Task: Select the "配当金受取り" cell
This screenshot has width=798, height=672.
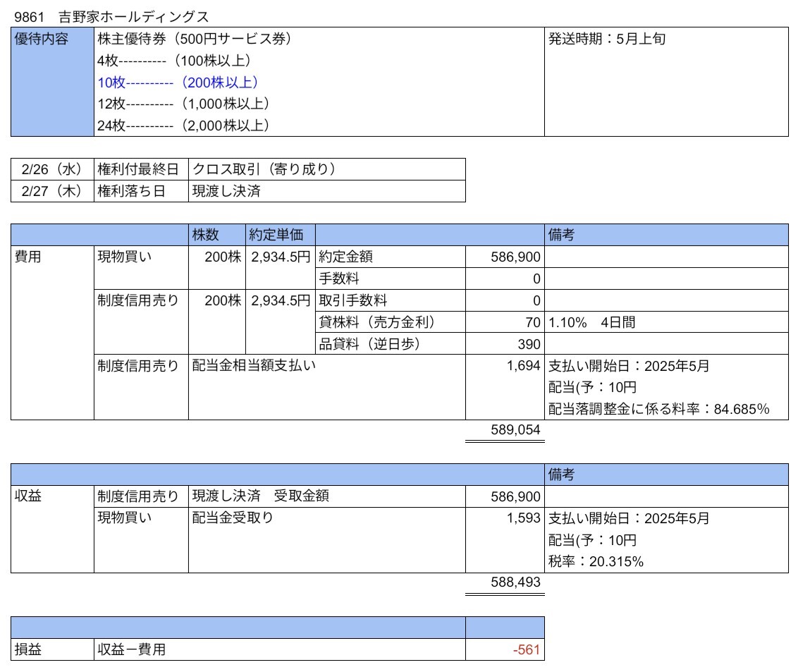Action: click(x=326, y=539)
